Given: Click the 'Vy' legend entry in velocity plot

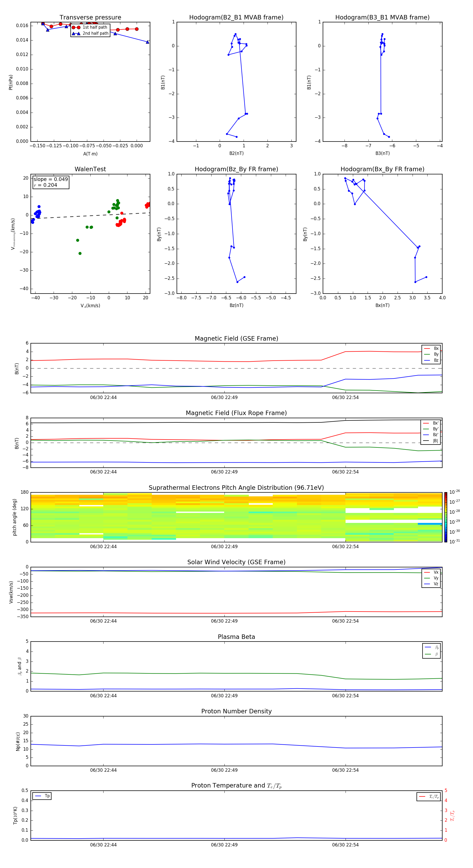Looking at the screenshot, I should [431, 578].
